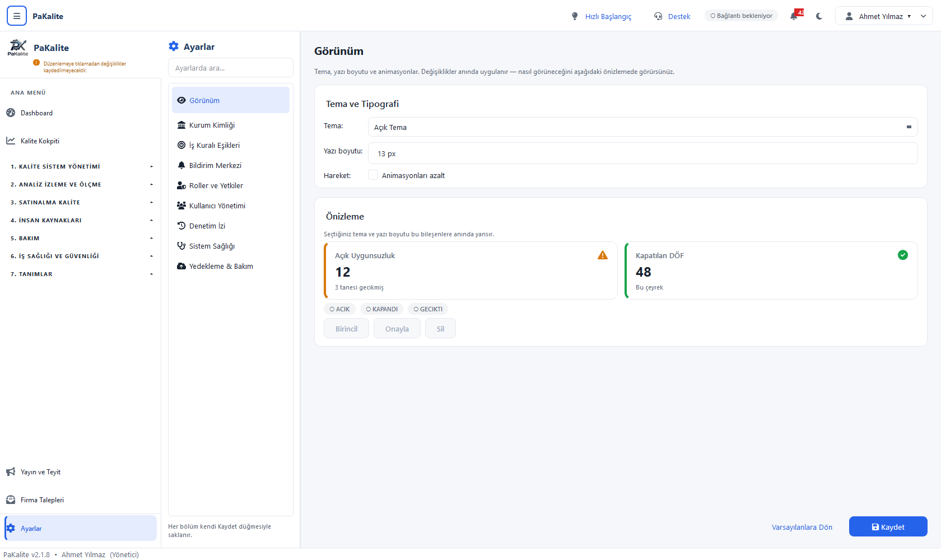
Task: Click the Ayarlar header gear icon
Action: (x=174, y=46)
